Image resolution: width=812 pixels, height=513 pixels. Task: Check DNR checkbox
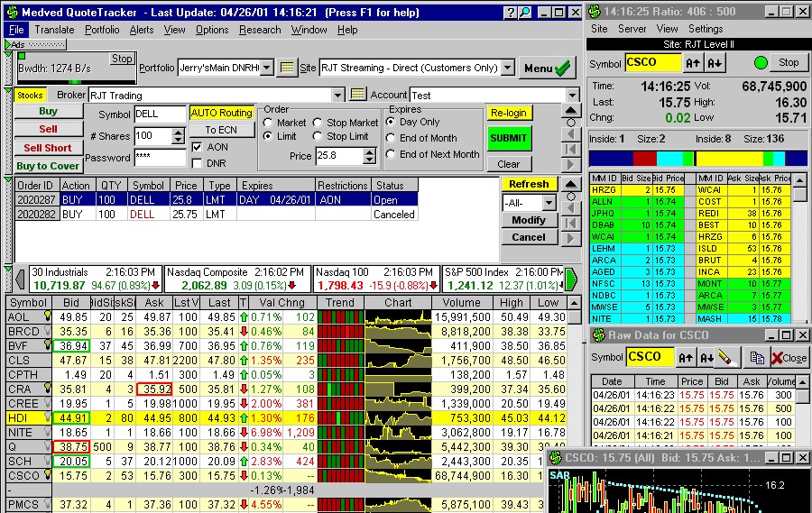pyautogui.click(x=197, y=163)
